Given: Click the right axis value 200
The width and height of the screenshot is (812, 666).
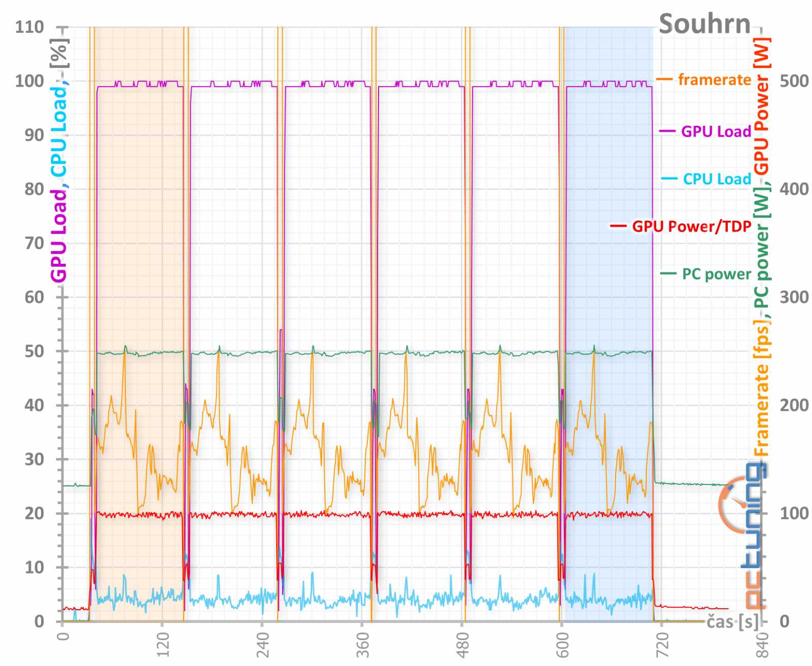Looking at the screenshot, I should pyautogui.click(x=794, y=405).
